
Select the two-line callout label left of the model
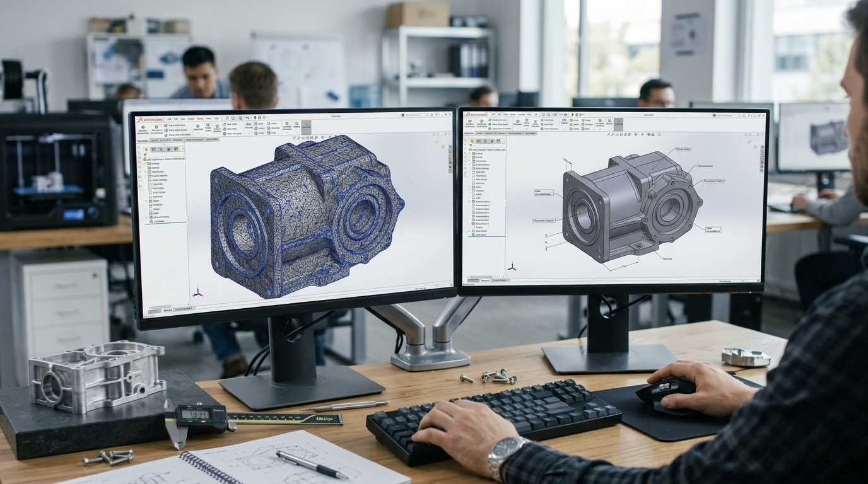544,193
